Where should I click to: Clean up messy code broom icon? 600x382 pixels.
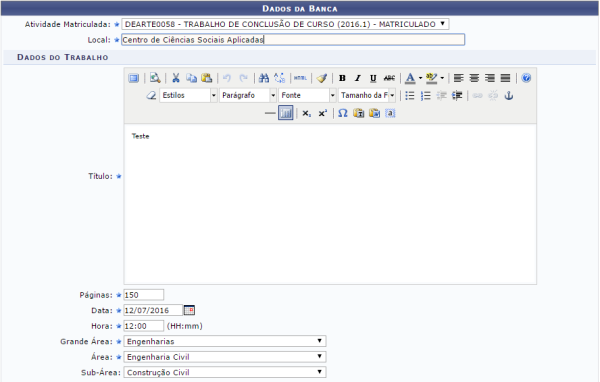click(322, 78)
